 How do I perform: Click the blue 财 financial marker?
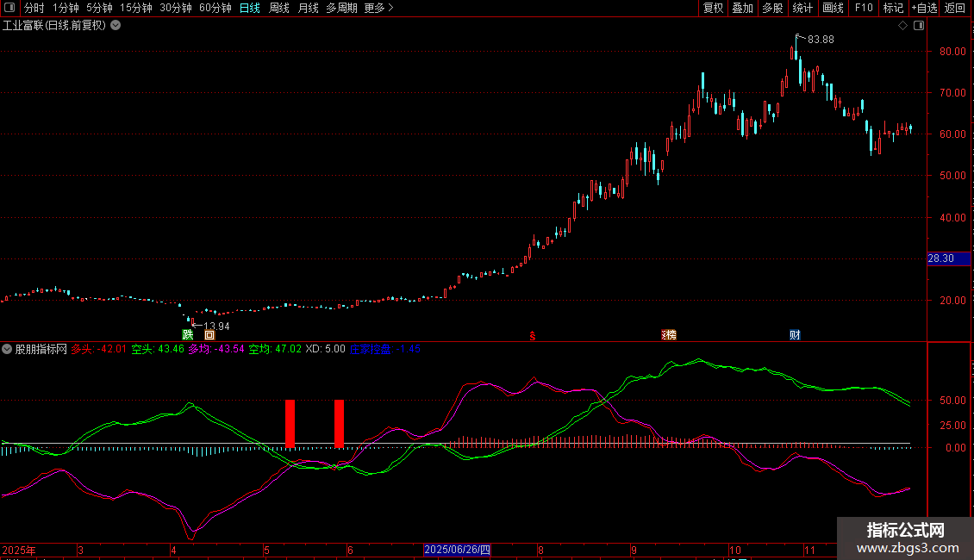pyautogui.click(x=795, y=335)
